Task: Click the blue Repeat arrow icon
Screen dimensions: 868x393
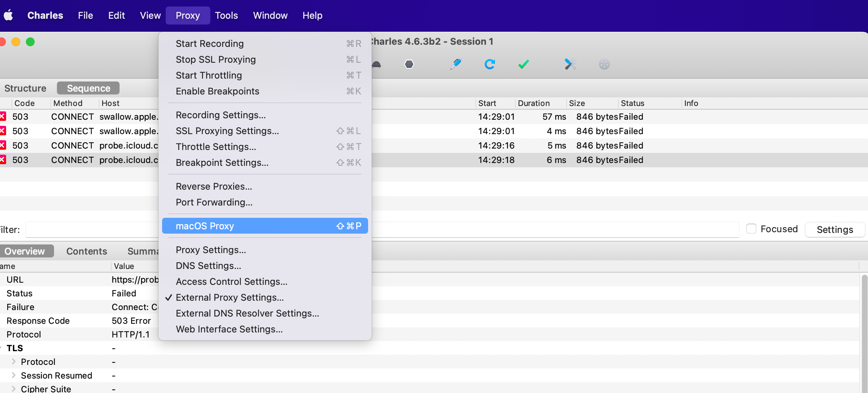Action: 489,64
